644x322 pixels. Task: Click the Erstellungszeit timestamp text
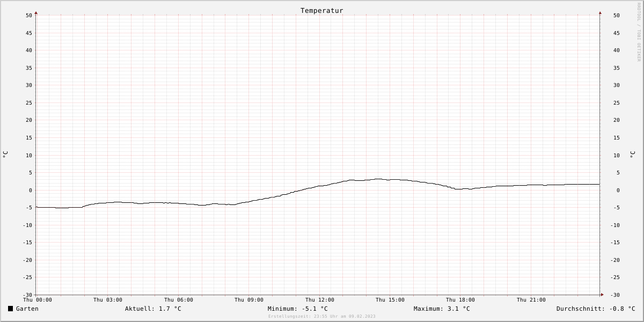322,317
